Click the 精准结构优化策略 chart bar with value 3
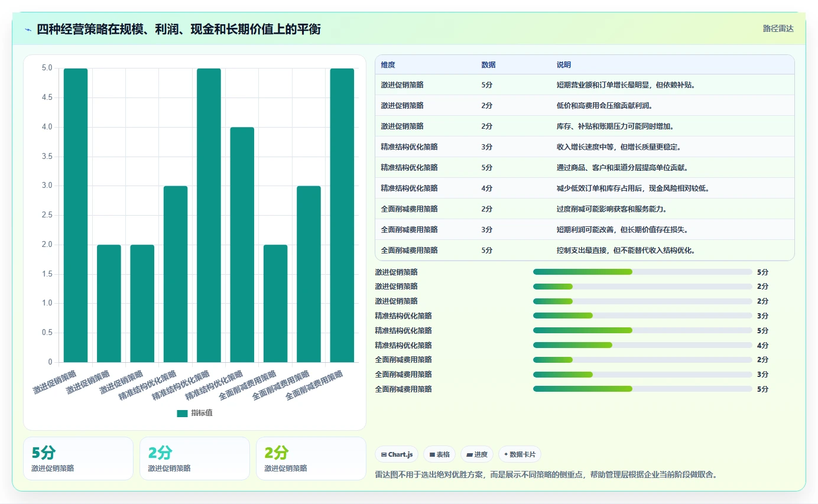The height and width of the screenshot is (504, 818). (176, 274)
